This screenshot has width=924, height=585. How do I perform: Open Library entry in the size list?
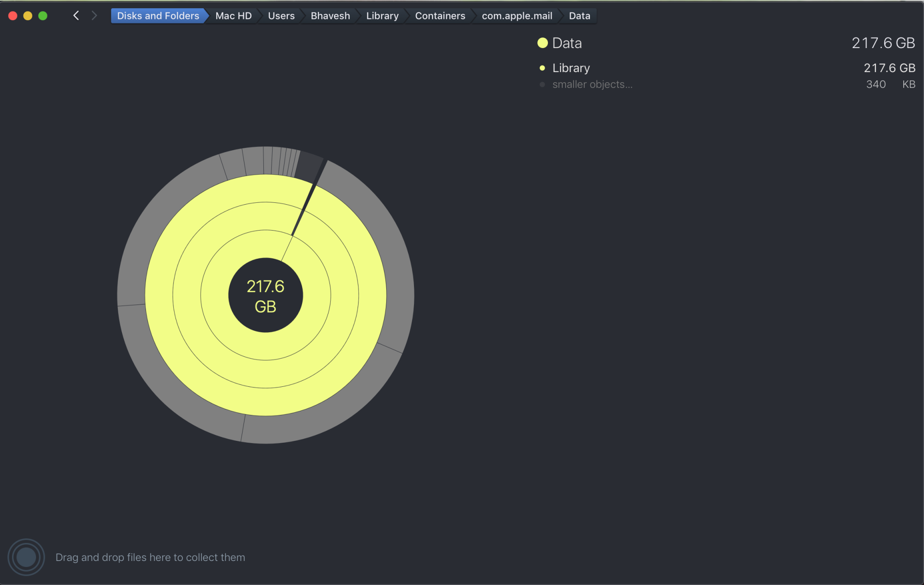click(571, 68)
